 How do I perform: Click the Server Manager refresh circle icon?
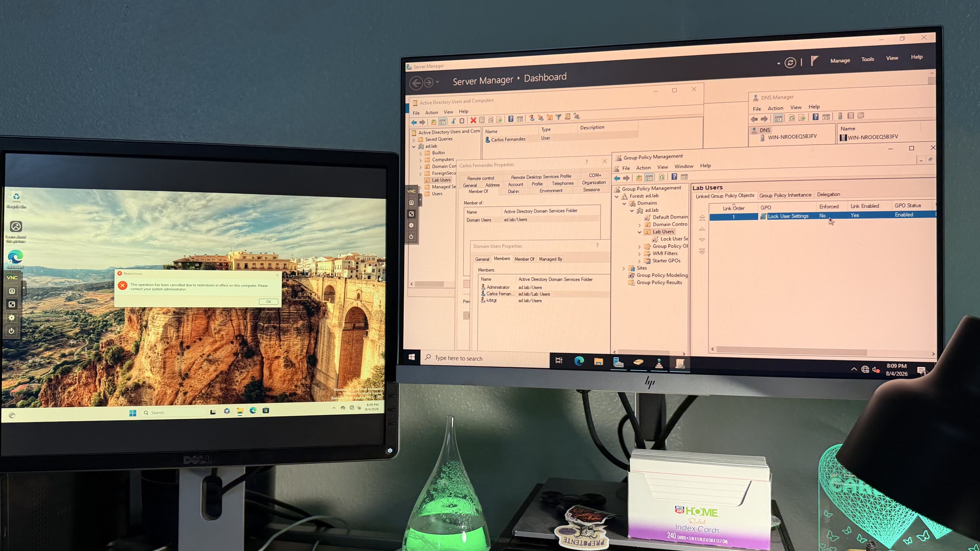point(790,62)
